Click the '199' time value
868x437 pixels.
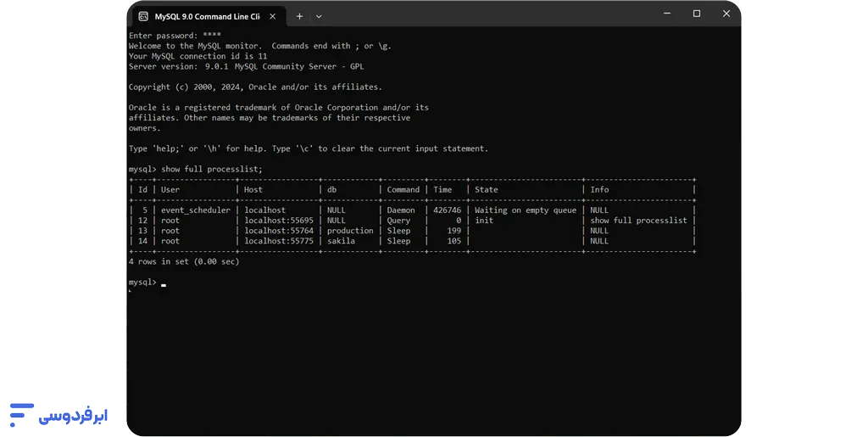pos(454,231)
